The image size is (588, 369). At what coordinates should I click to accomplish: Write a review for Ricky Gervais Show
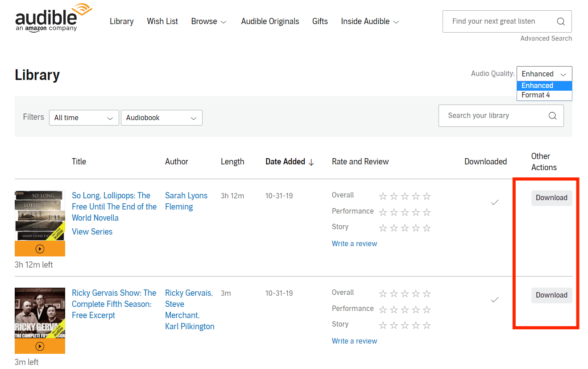(x=354, y=341)
